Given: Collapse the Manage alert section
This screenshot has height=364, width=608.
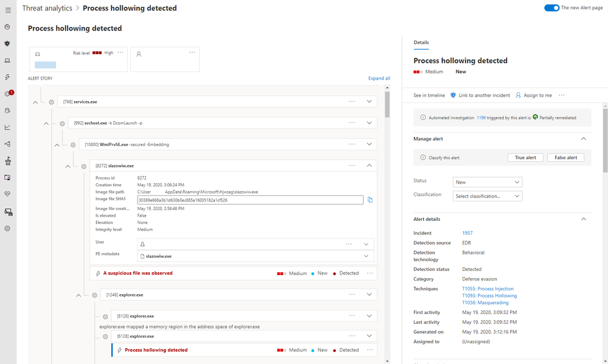Looking at the screenshot, I should click(x=584, y=139).
